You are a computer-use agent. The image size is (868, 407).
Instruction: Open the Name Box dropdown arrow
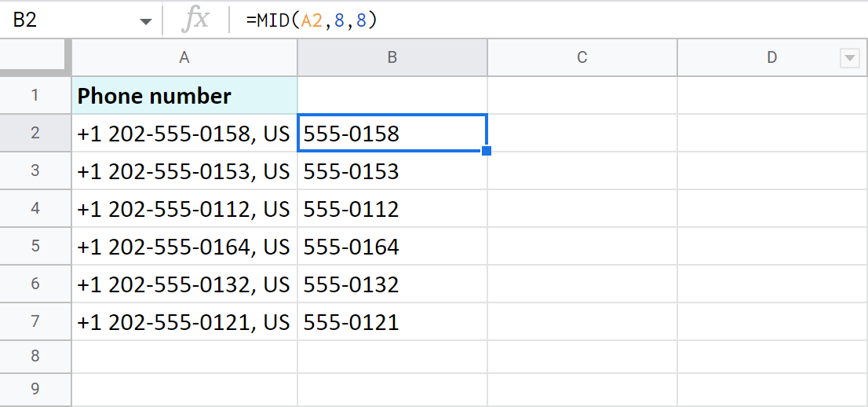tap(146, 21)
